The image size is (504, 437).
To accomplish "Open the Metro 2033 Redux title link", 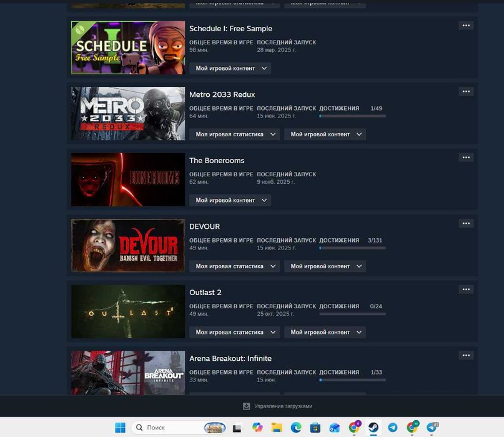I will click(x=222, y=94).
